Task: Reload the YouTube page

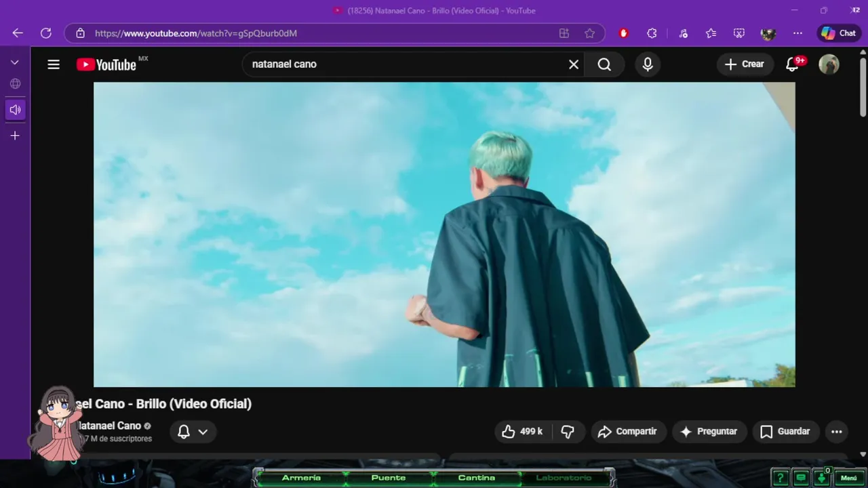Action: click(x=46, y=33)
